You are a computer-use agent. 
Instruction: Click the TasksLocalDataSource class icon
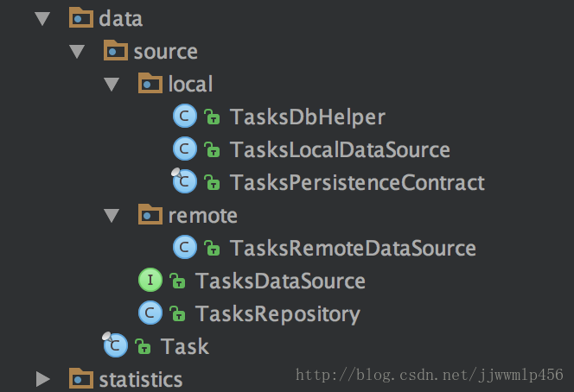click(x=185, y=149)
